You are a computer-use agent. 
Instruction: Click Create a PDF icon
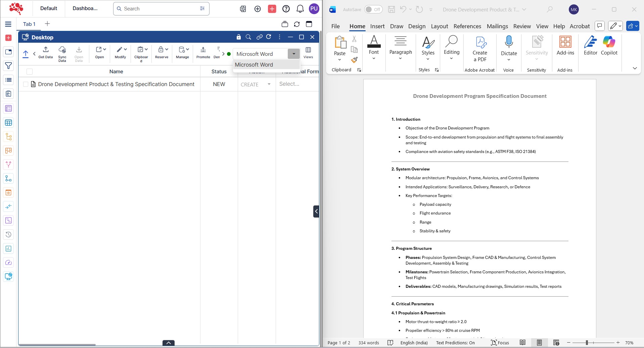480,43
